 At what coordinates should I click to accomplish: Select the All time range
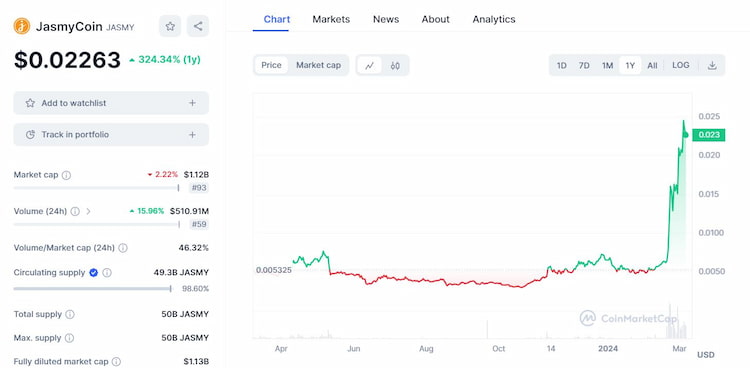(652, 66)
